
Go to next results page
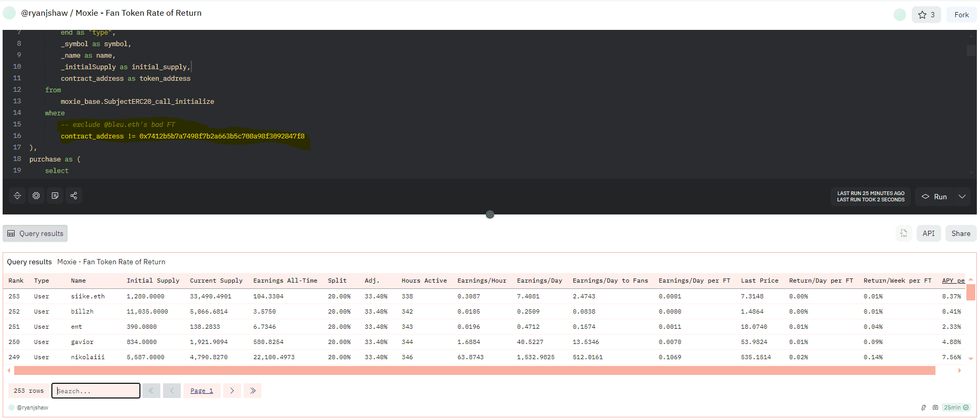coord(232,391)
